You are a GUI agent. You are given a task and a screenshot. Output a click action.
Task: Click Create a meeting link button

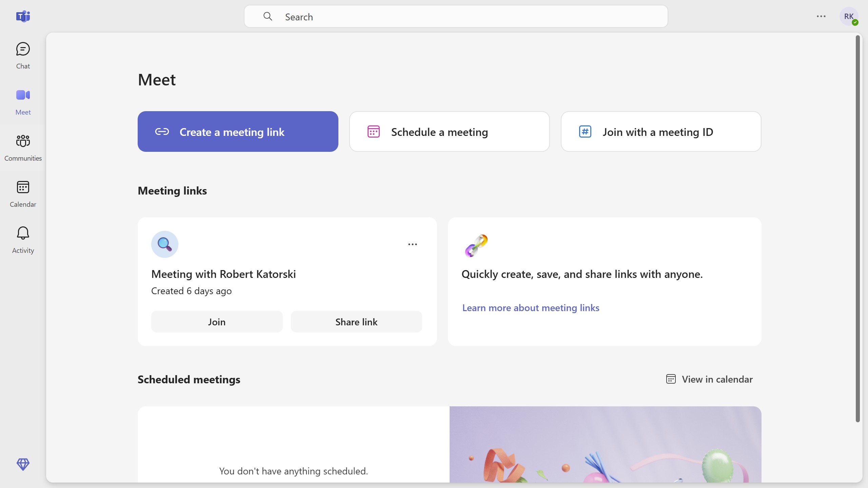(238, 131)
